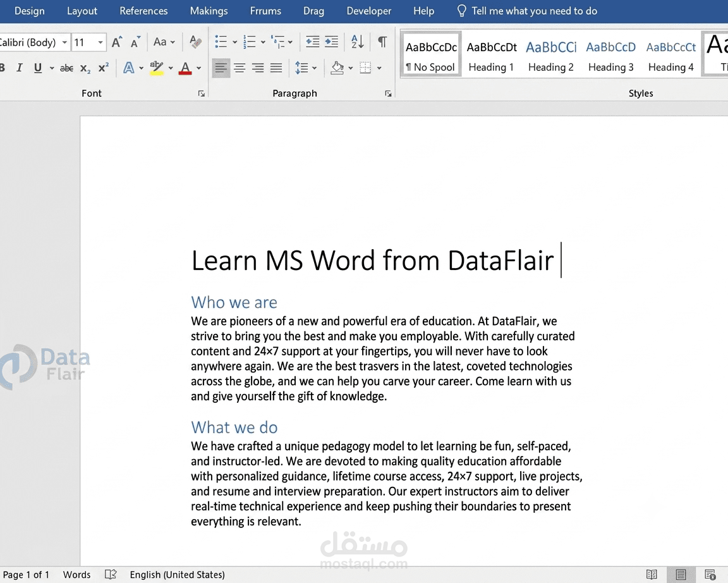Open the Change Case Aa dropdown
The image size is (728, 583).
[x=164, y=42]
